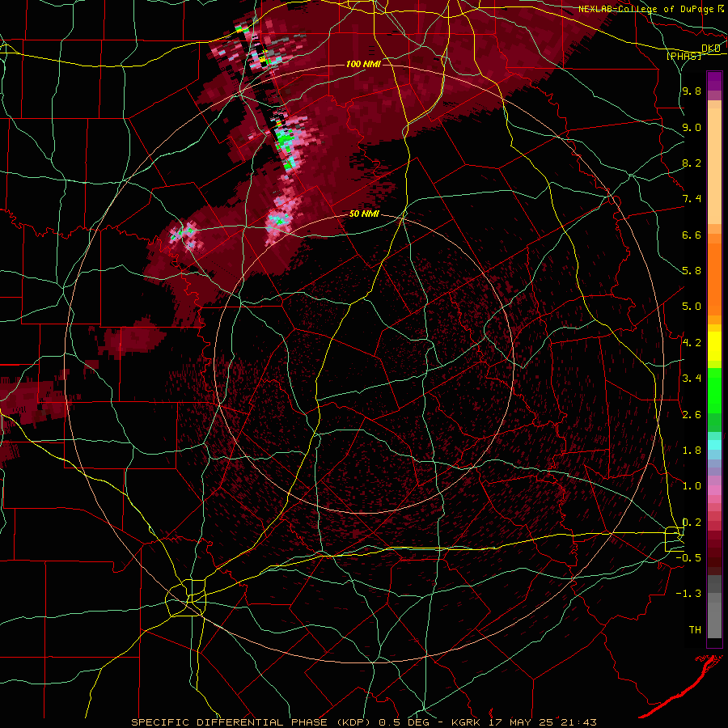Select the 50 NMI range ring label
This screenshot has height=728, width=728.
pyautogui.click(x=364, y=214)
